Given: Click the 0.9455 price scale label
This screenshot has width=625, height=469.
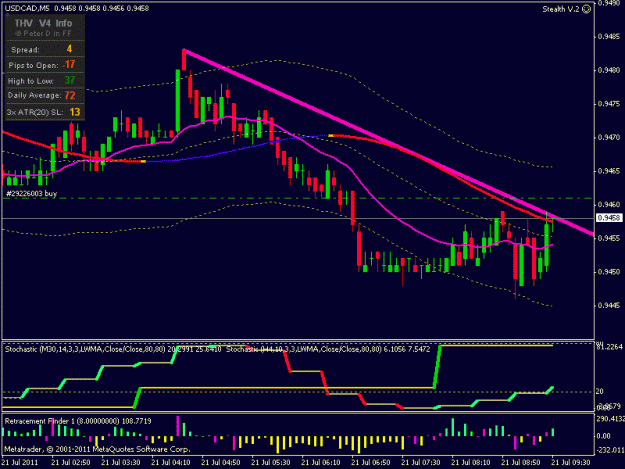Looking at the screenshot, I should pos(609,238).
